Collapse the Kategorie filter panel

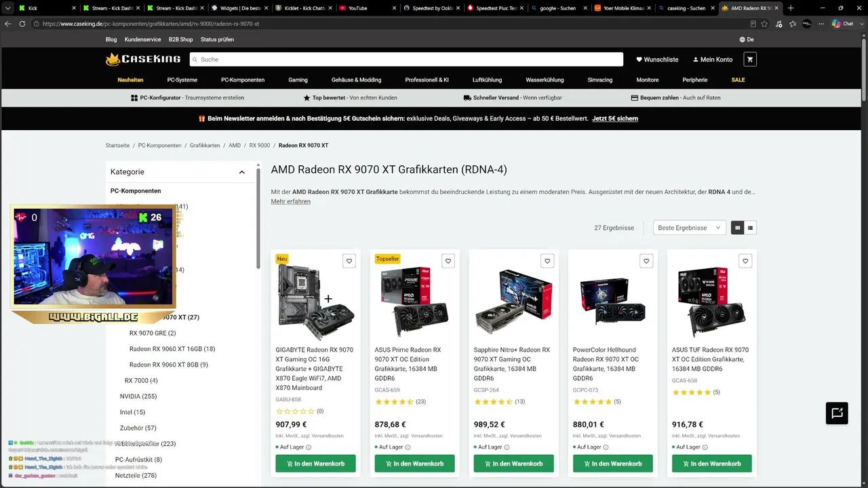click(x=241, y=172)
